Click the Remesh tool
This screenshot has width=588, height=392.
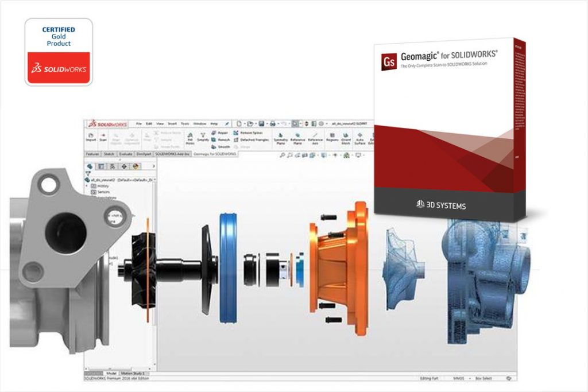pos(220,140)
